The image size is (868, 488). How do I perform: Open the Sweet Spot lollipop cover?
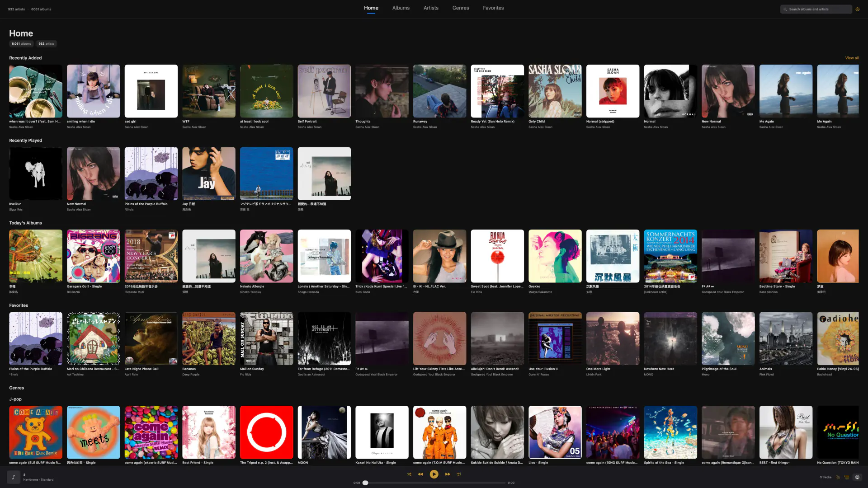coord(497,256)
